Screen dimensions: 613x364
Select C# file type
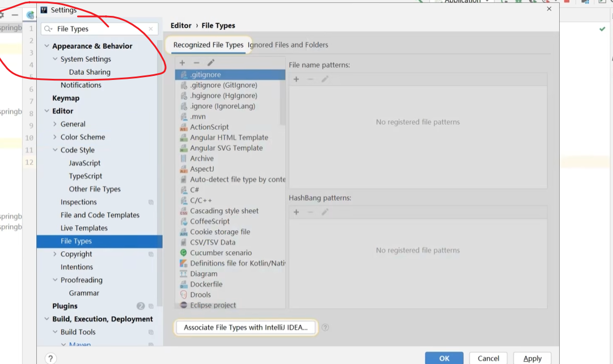(x=230, y=190)
